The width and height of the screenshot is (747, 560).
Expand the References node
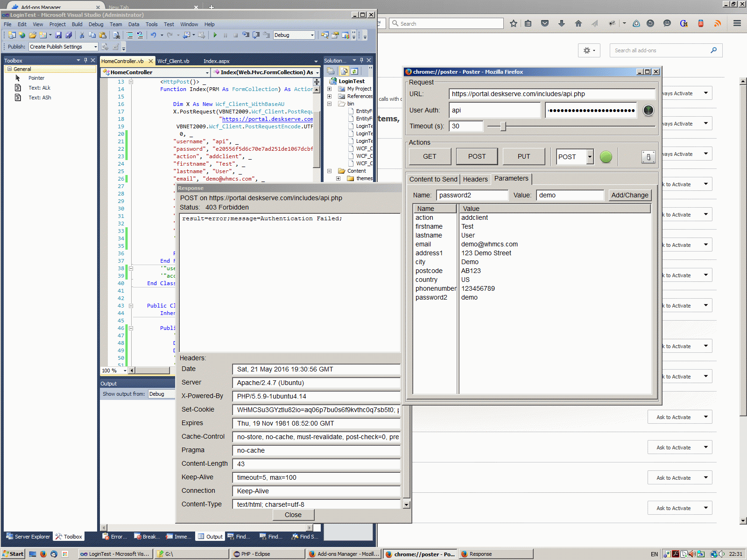(x=329, y=96)
